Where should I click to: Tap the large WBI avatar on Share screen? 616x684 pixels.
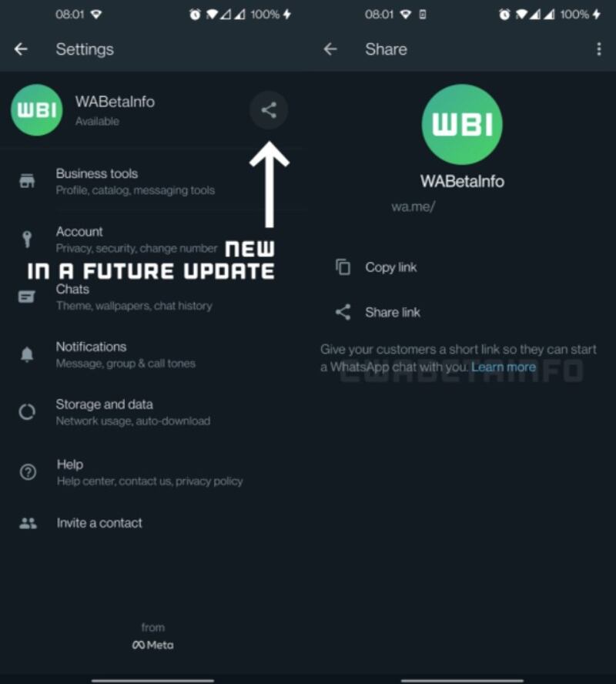(x=462, y=125)
